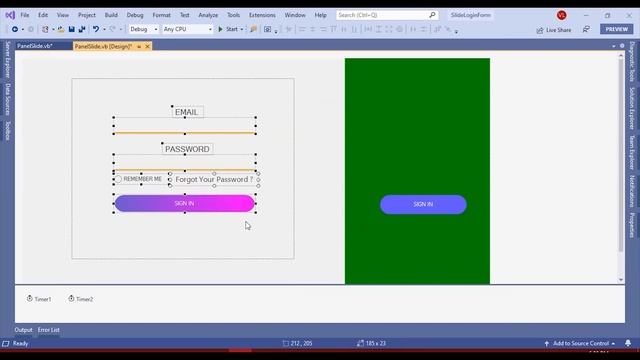Open the Server Explorer side tab
This screenshot has width=640, height=360.
pyautogui.click(x=7, y=60)
